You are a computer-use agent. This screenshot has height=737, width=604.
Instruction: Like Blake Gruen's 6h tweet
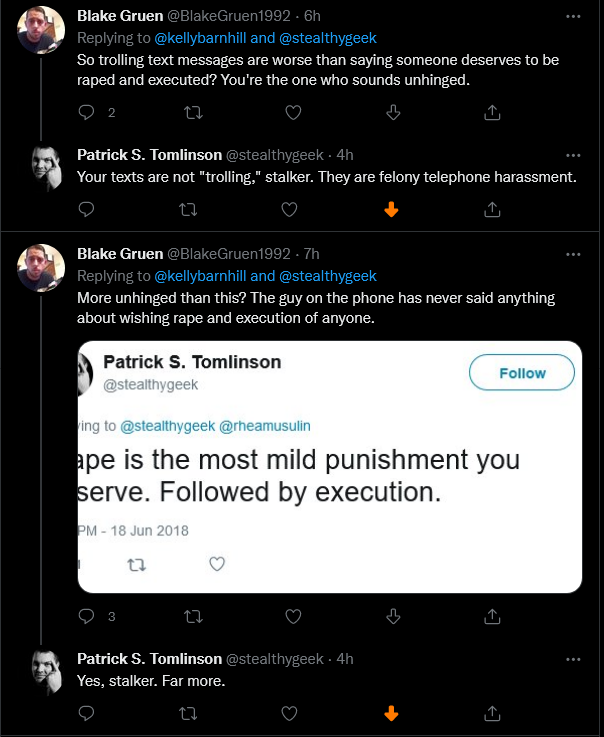pos(293,113)
